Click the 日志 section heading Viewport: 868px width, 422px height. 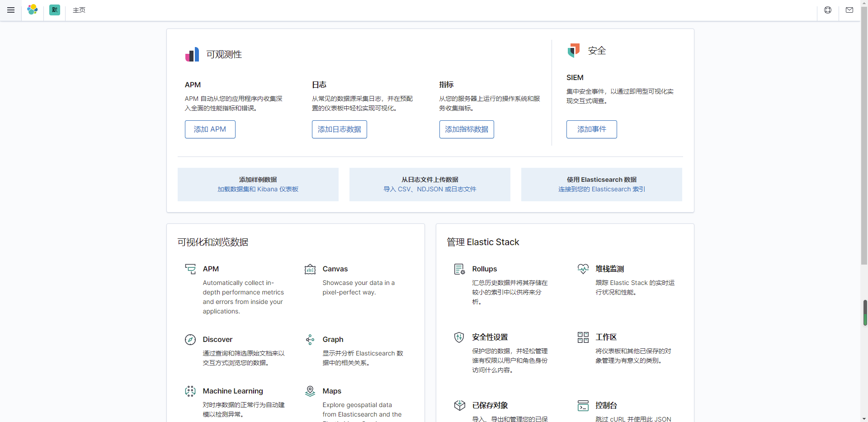(319, 85)
